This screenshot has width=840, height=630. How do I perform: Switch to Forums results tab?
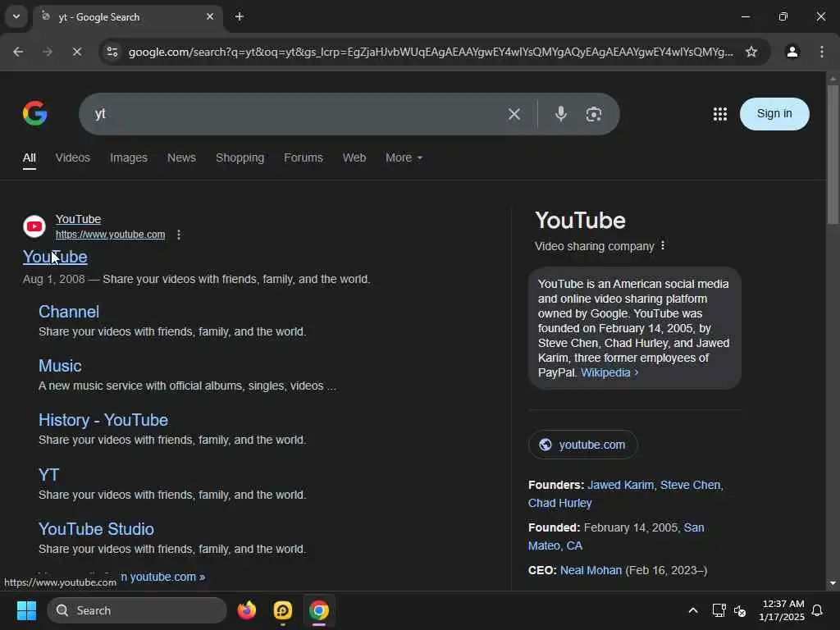[x=304, y=158]
